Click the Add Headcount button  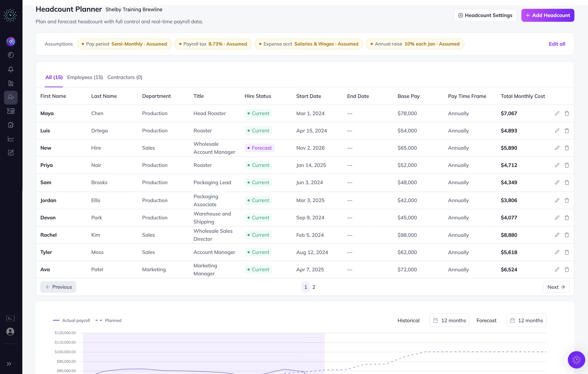(x=548, y=15)
